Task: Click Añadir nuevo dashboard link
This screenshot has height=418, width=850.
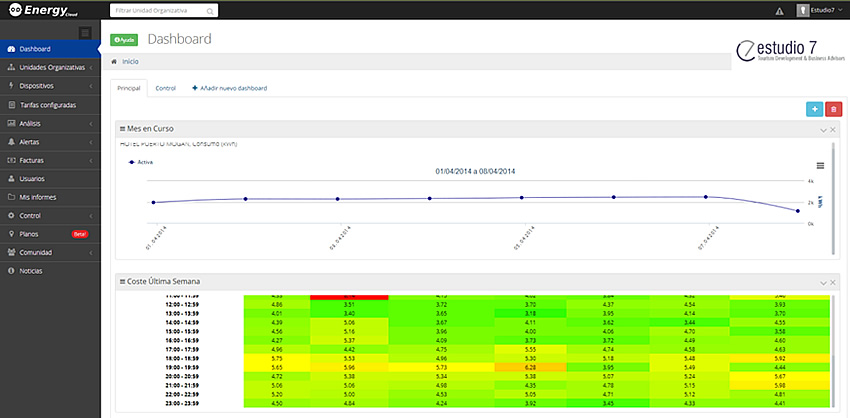Action: (230, 88)
